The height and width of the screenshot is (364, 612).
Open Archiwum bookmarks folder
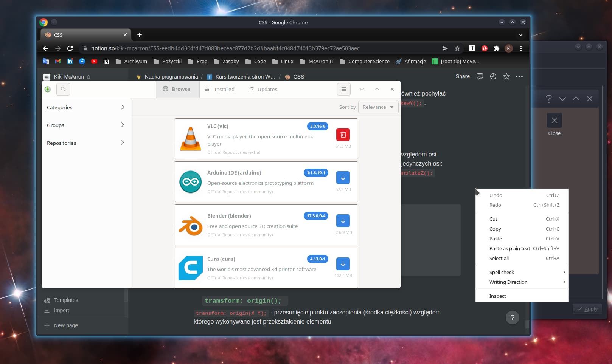(x=131, y=61)
